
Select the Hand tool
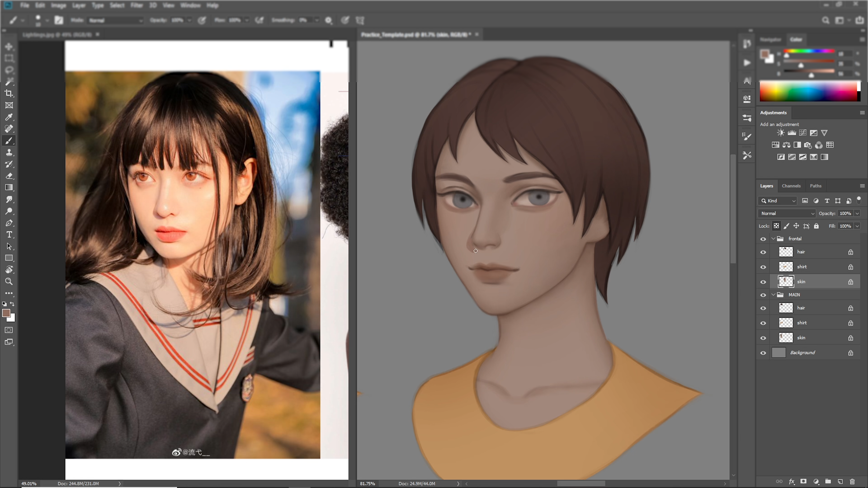[9, 270]
